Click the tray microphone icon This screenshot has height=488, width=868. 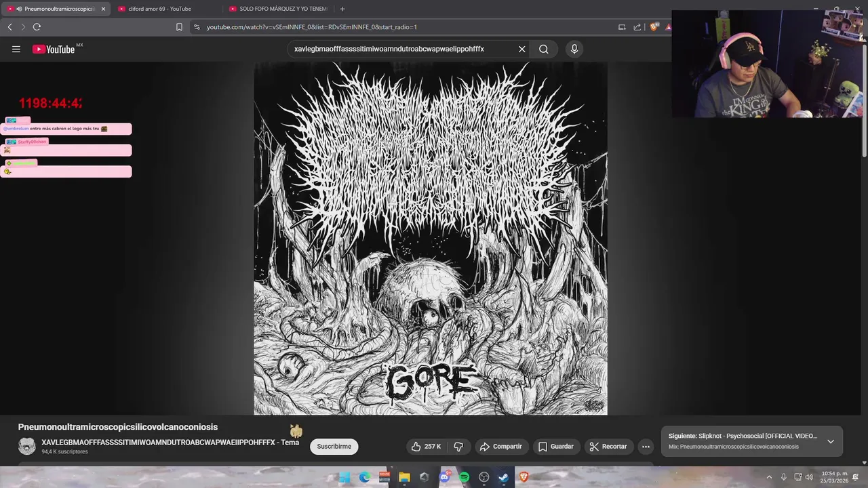click(x=784, y=477)
